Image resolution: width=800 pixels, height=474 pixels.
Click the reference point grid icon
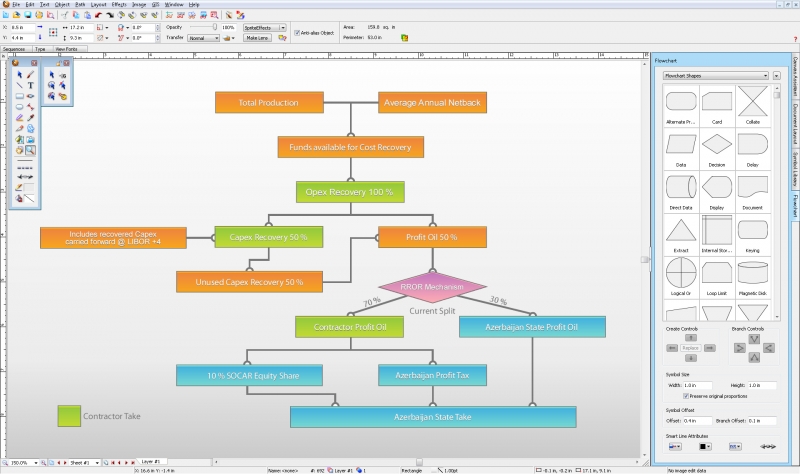click(53, 32)
